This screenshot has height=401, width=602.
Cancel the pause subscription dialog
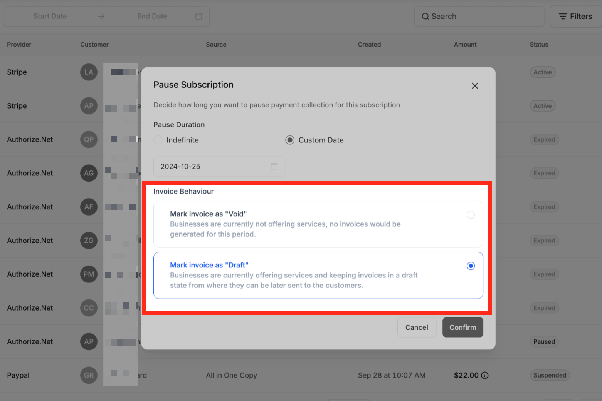(x=417, y=327)
